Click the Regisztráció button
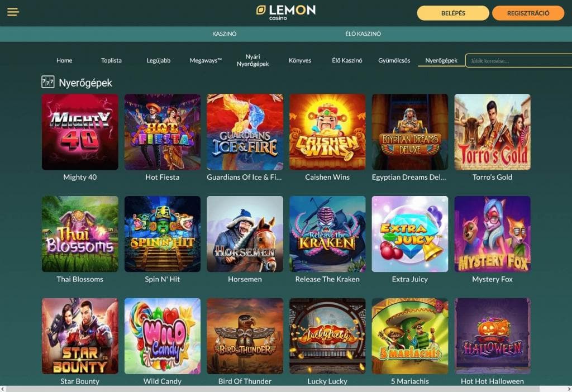This screenshot has height=392, width=572. click(x=528, y=13)
